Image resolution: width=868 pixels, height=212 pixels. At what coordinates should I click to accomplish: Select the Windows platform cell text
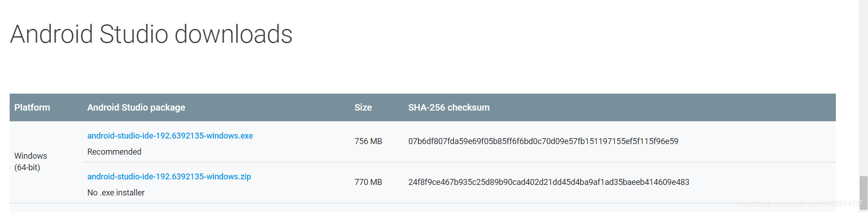31,156
